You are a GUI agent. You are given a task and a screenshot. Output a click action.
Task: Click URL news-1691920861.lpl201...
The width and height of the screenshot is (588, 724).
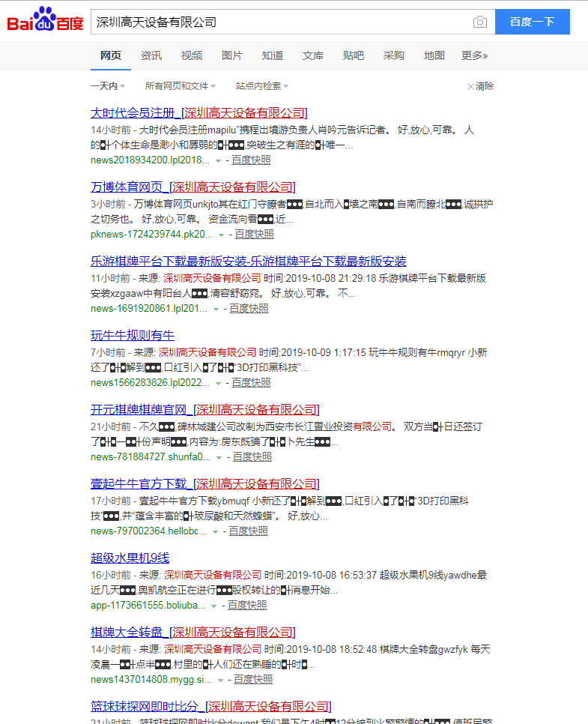[x=148, y=309]
